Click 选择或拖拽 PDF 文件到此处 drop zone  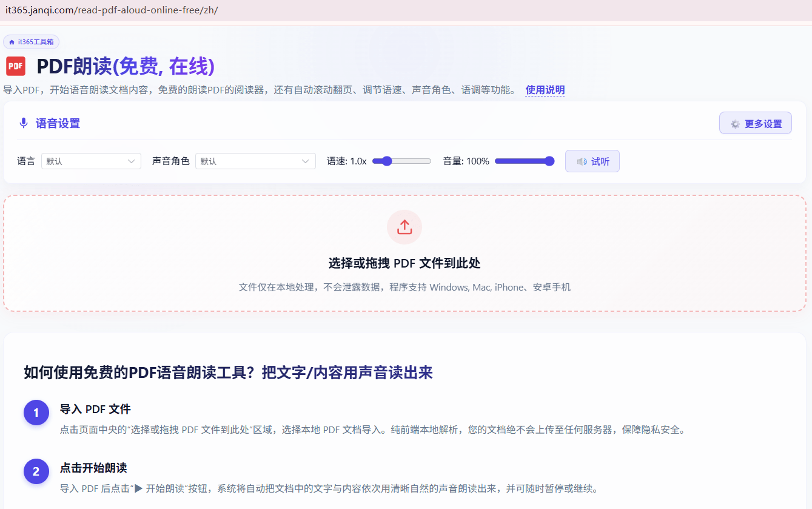(x=404, y=253)
